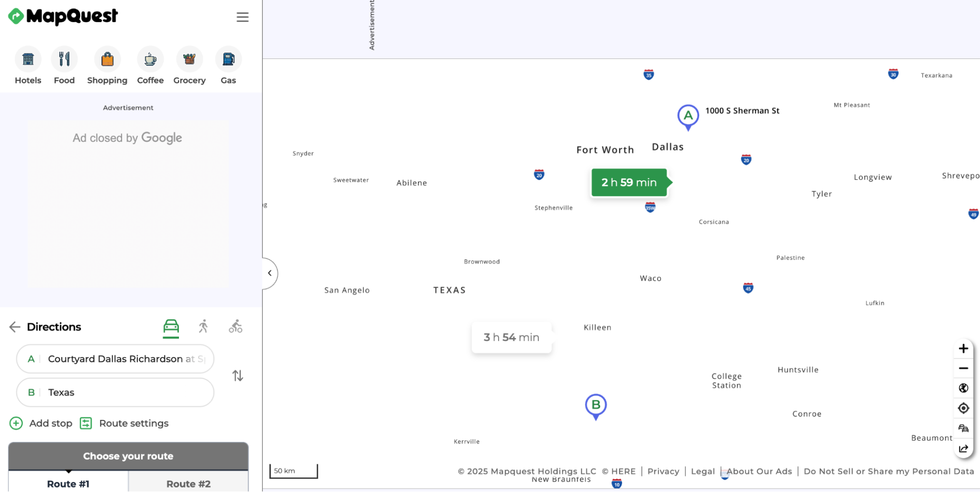Open the hamburger menu
This screenshot has width=980, height=492.
coord(242,17)
